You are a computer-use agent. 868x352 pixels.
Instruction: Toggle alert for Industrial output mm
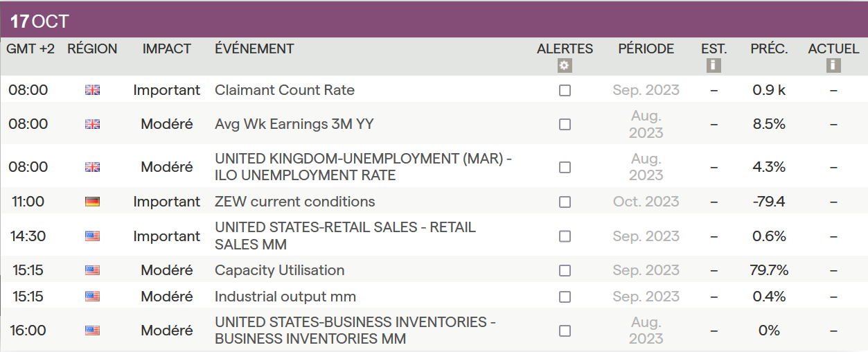(565, 297)
